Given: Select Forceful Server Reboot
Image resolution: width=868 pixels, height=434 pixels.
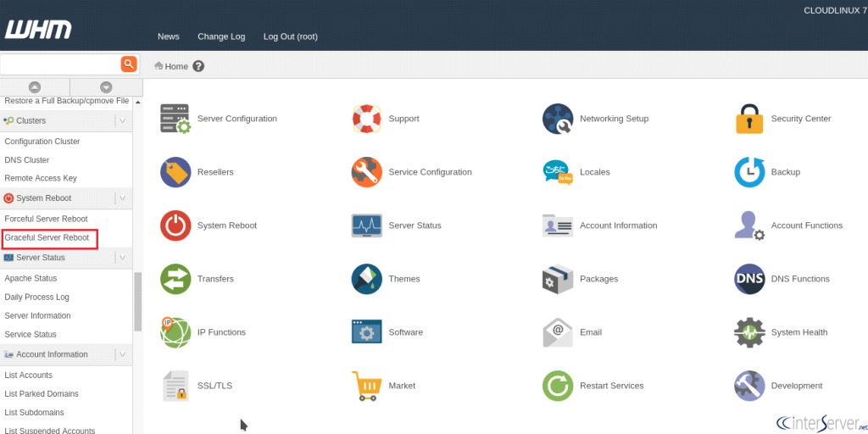Looking at the screenshot, I should [x=46, y=220].
